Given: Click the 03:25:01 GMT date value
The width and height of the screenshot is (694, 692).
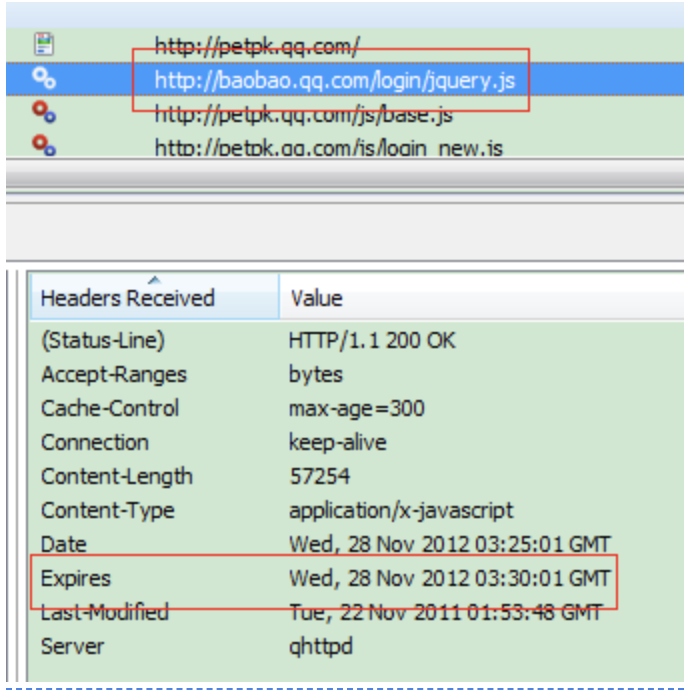Looking at the screenshot, I should click(450, 545).
